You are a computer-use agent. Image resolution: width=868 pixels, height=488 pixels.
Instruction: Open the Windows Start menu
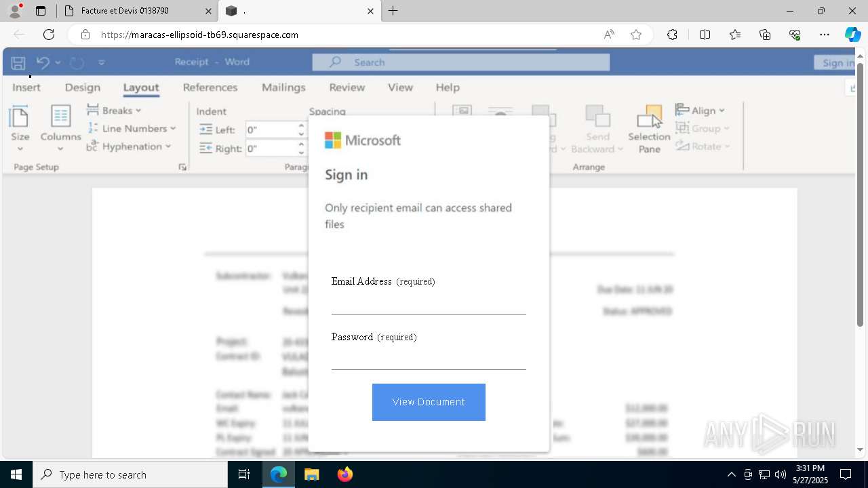[16, 474]
